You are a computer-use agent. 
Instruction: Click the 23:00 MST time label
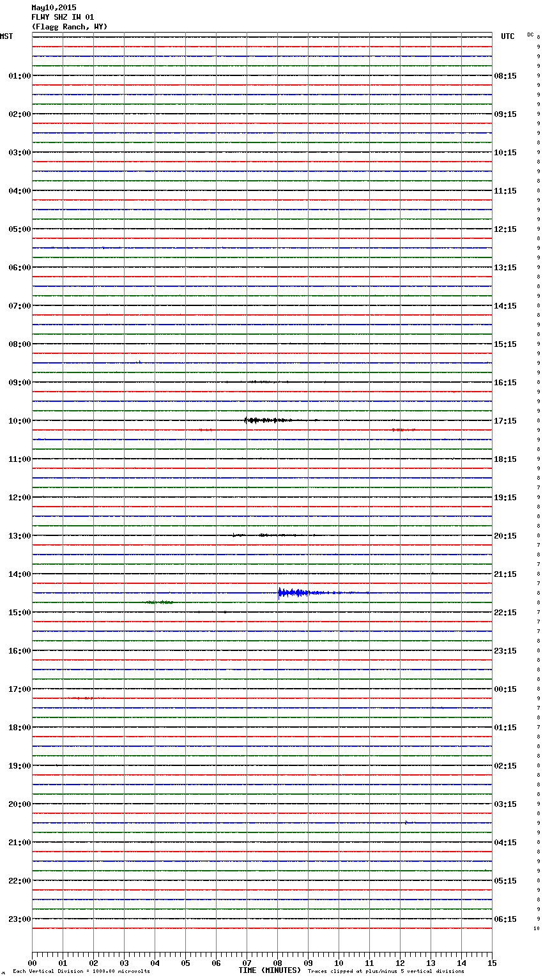point(19,919)
